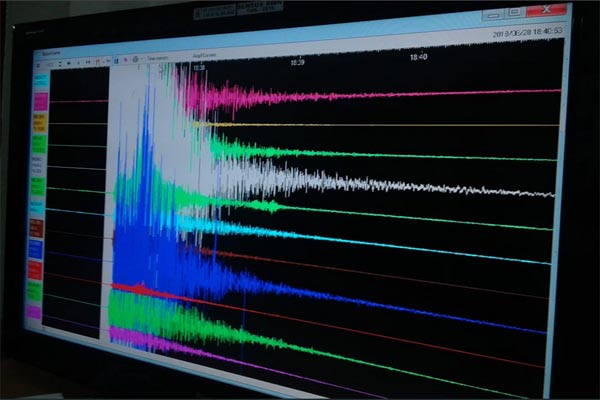Maximize the seismograph window
Screen dimensions: 600x400
[514, 12]
